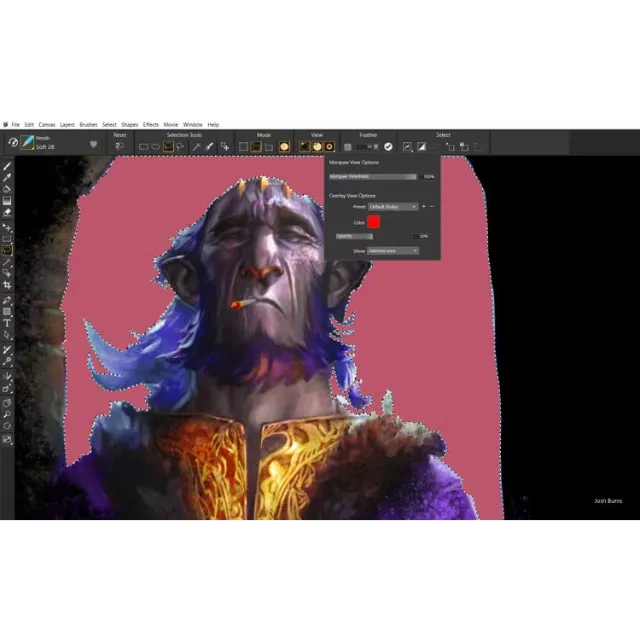Select the Cloner tool in toolbox
The height and width of the screenshot is (640, 640).
coord(7,350)
